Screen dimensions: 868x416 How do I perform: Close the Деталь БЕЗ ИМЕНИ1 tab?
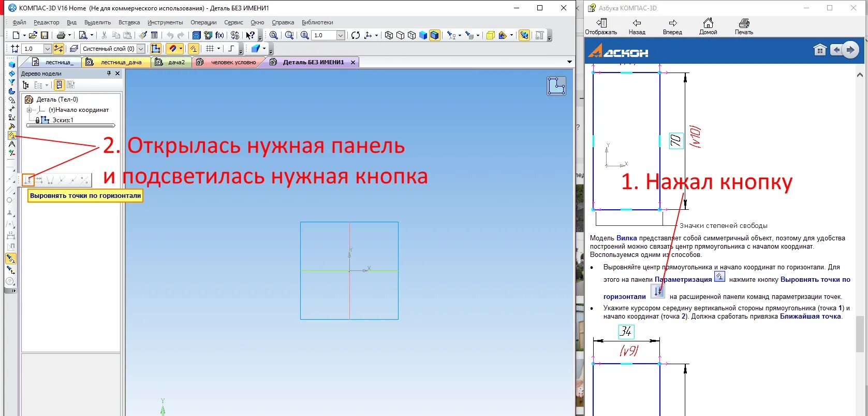tap(353, 62)
